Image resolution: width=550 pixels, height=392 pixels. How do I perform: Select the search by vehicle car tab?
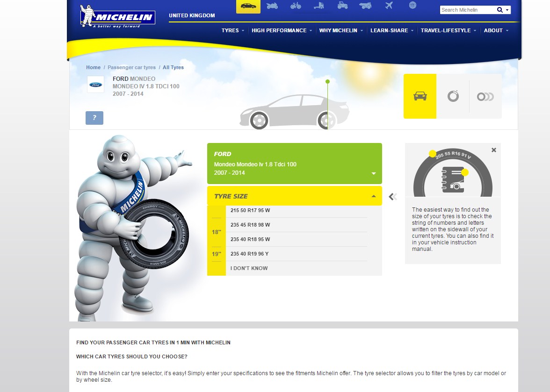coord(420,96)
